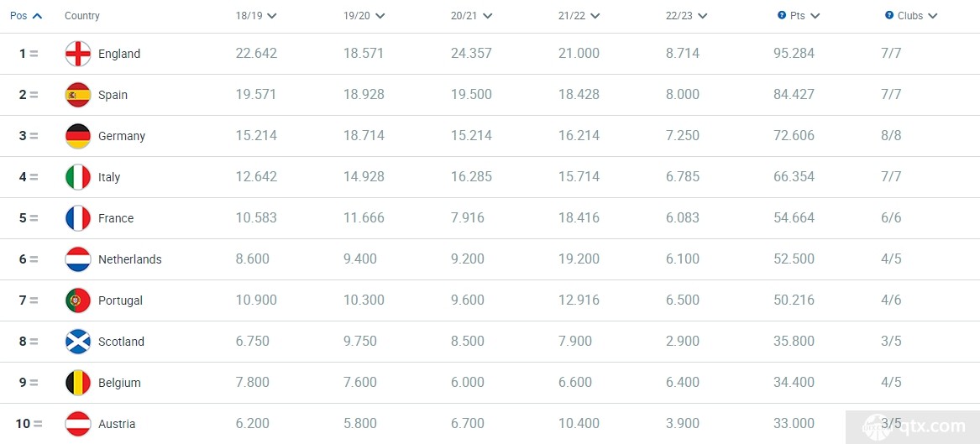Open the Clubs help question-mark icon

point(888,16)
